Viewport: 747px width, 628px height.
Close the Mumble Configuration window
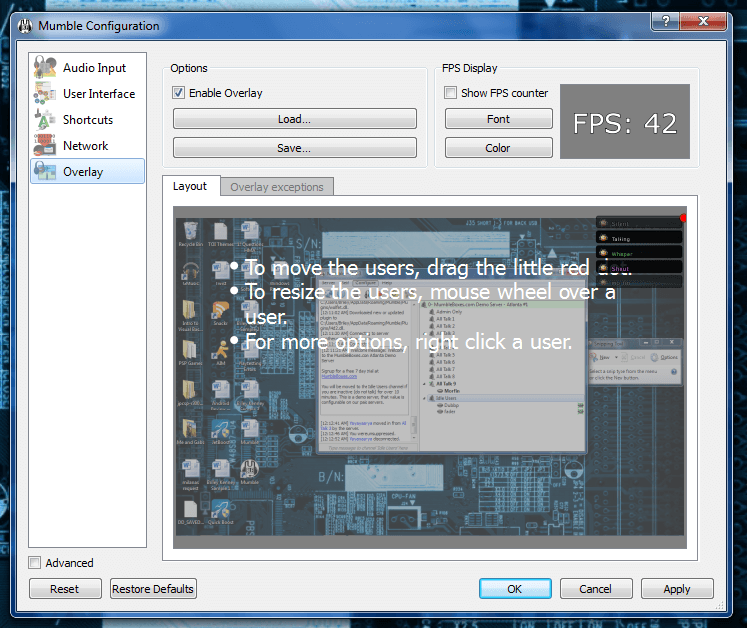(703, 20)
